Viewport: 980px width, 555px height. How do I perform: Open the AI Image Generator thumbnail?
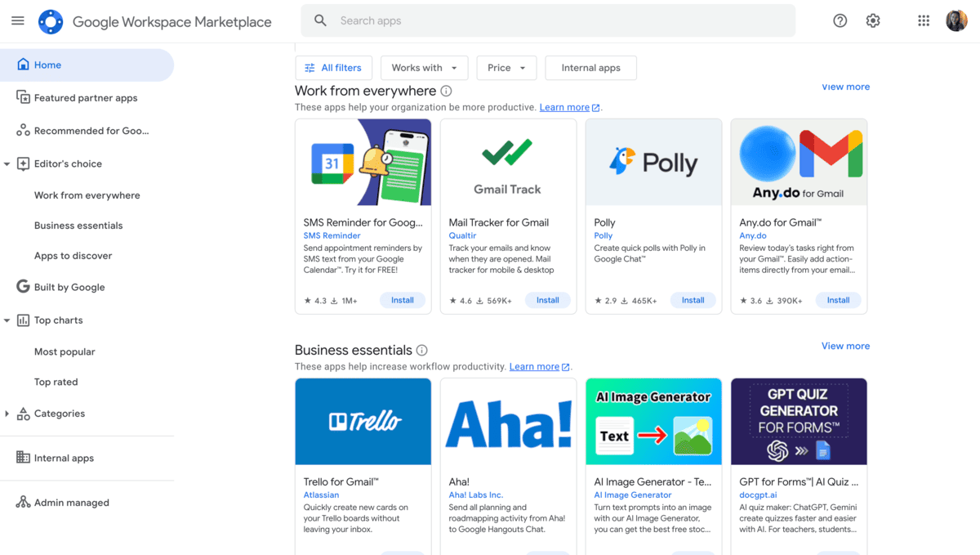click(x=653, y=421)
